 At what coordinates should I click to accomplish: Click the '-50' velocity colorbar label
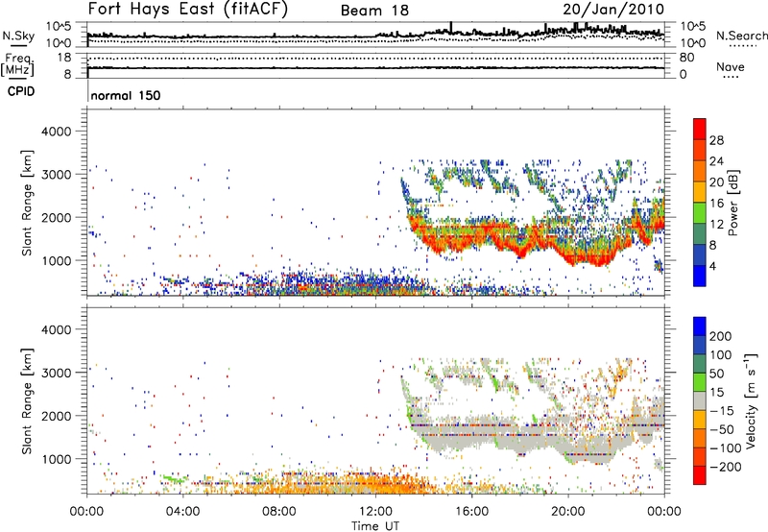[722, 429]
